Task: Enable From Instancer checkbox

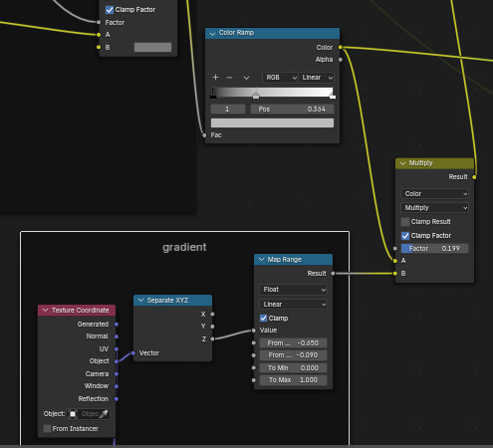Action: pos(47,429)
